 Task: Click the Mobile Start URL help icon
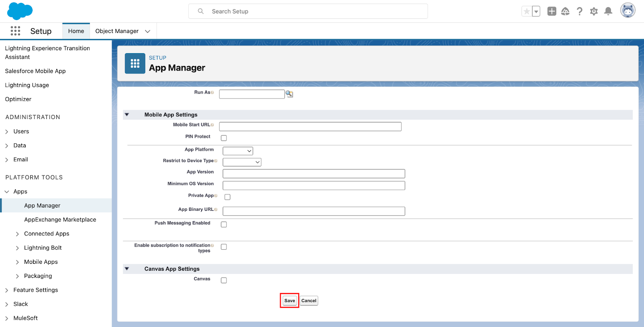tap(212, 125)
